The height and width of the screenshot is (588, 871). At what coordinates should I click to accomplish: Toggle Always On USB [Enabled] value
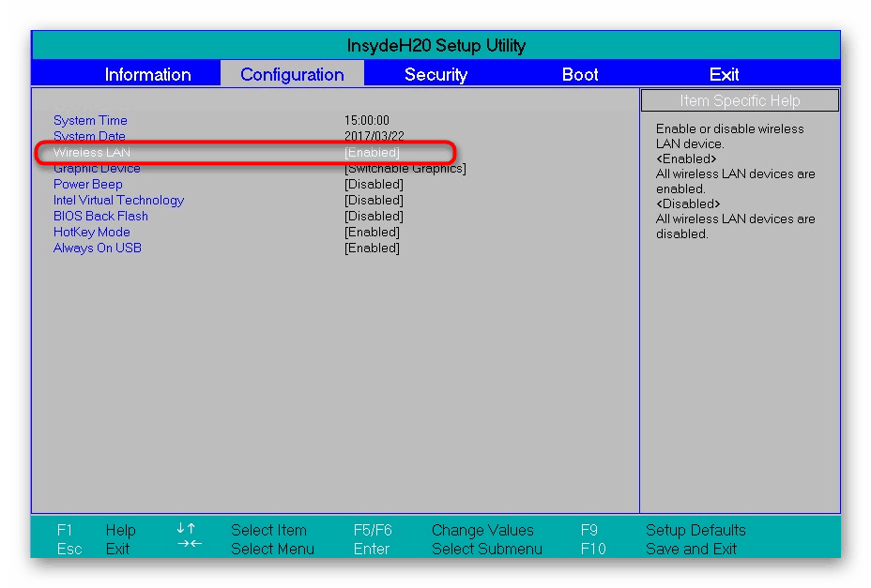click(x=372, y=249)
